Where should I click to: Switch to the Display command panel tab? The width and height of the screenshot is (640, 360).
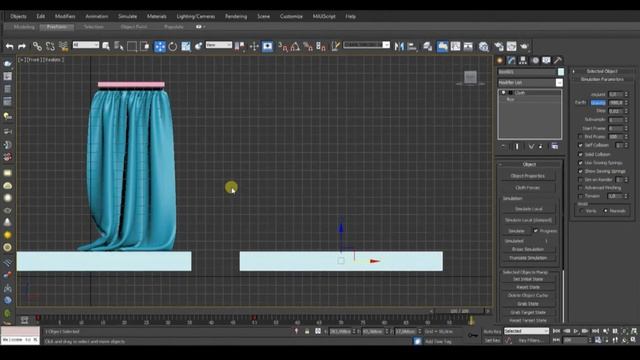coord(547,60)
